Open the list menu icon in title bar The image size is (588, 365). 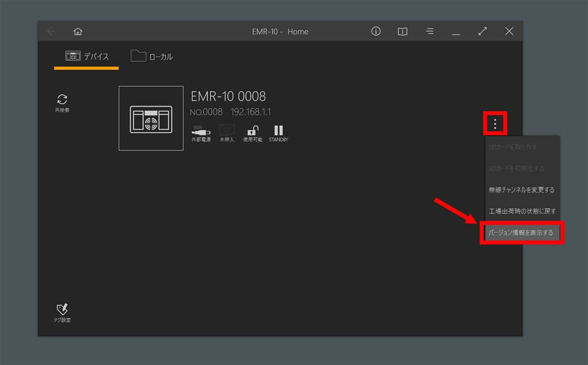click(x=429, y=31)
